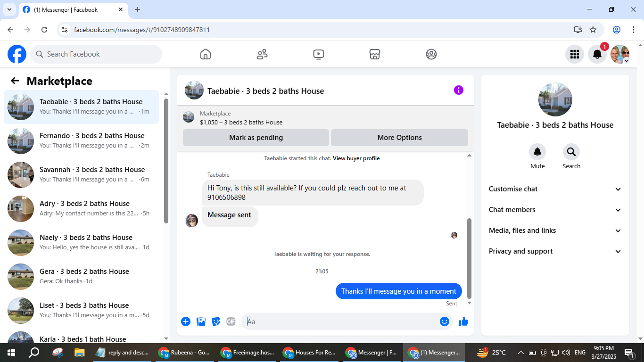Open Chrome profile icon
Screen dimensions: 644x362
pyautogui.click(x=617, y=30)
